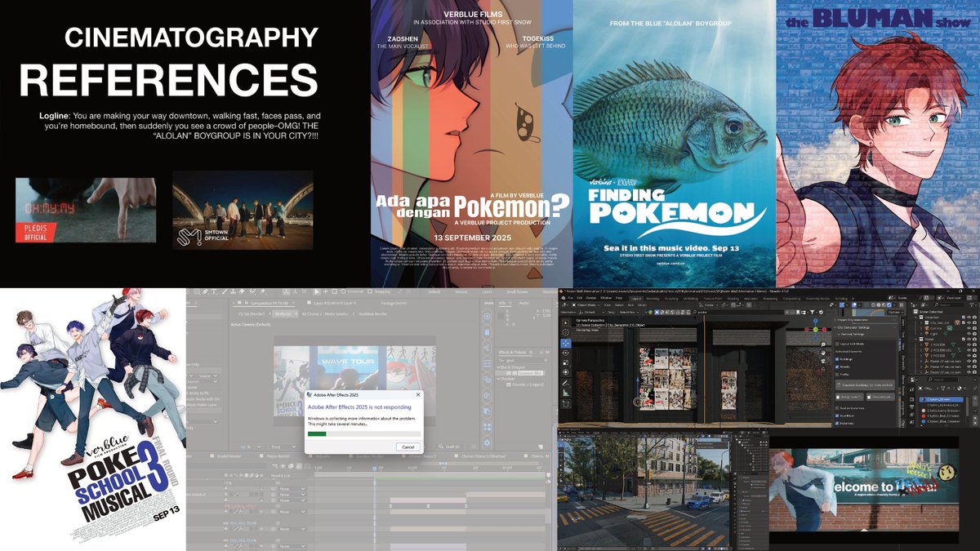Collapse General Settings subpanel in City Generator
Image resolution: width=980 pixels, height=551 pixels.
pyautogui.click(x=839, y=334)
